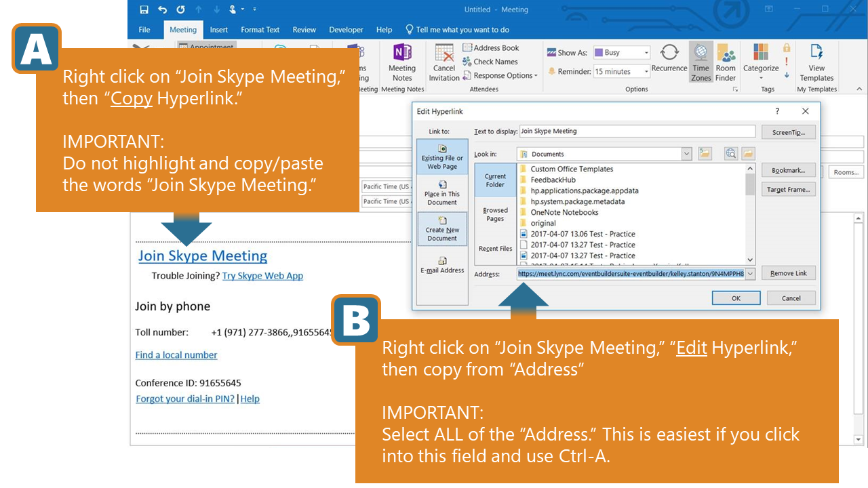Screen dimensions: 868x488
Task: Switch to the Developer tab
Action: click(347, 30)
